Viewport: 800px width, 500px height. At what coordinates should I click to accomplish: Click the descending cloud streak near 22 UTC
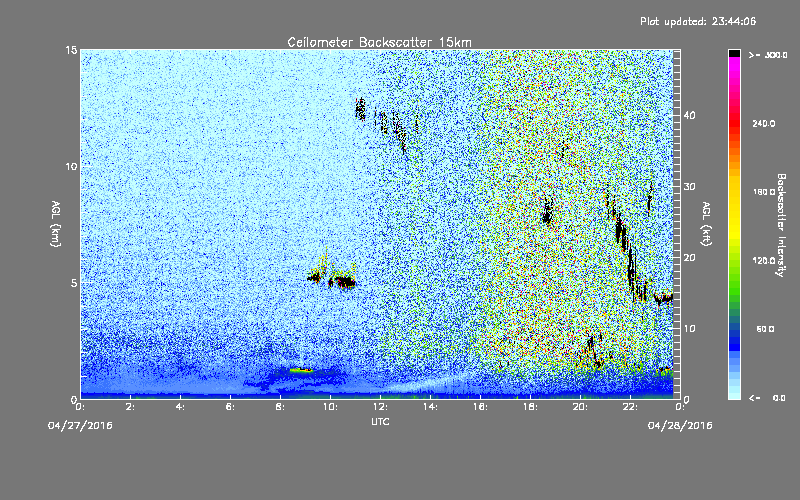[628, 250]
